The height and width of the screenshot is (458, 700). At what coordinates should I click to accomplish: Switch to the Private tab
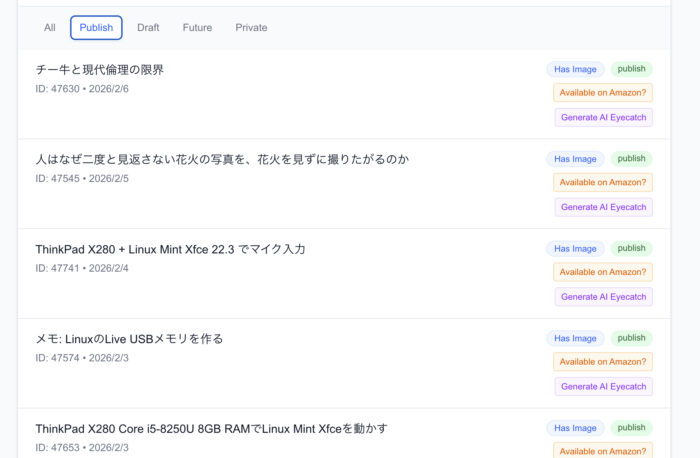click(x=251, y=28)
